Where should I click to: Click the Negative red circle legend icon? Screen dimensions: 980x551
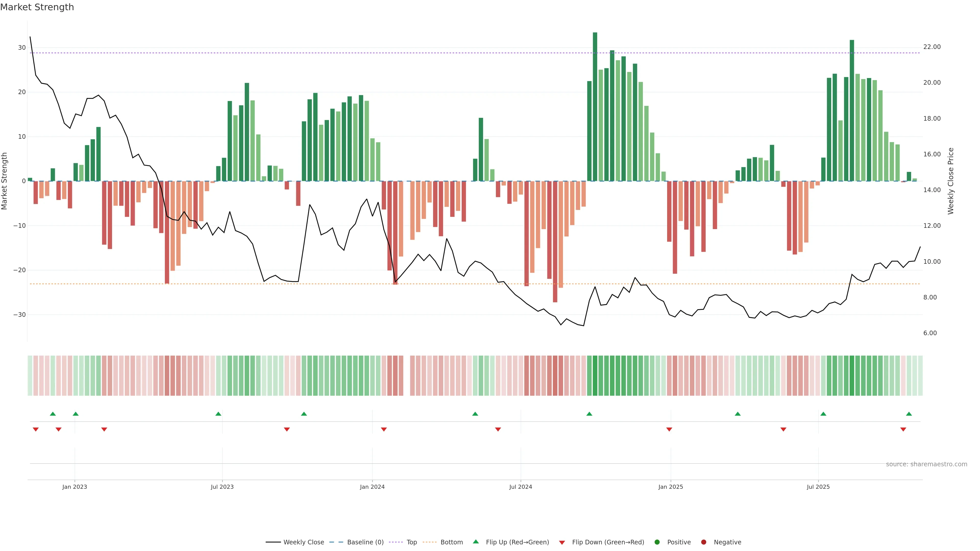[703, 542]
